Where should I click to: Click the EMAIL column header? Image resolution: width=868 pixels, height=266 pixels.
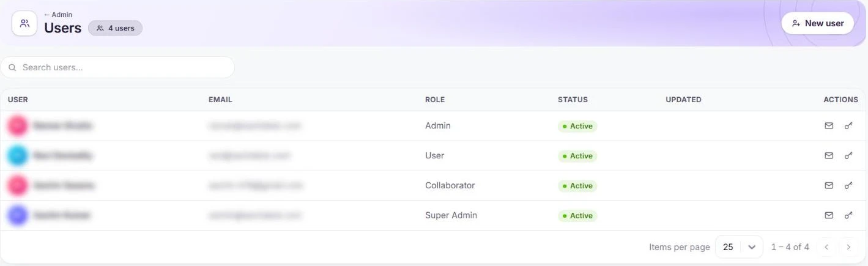tap(220, 100)
